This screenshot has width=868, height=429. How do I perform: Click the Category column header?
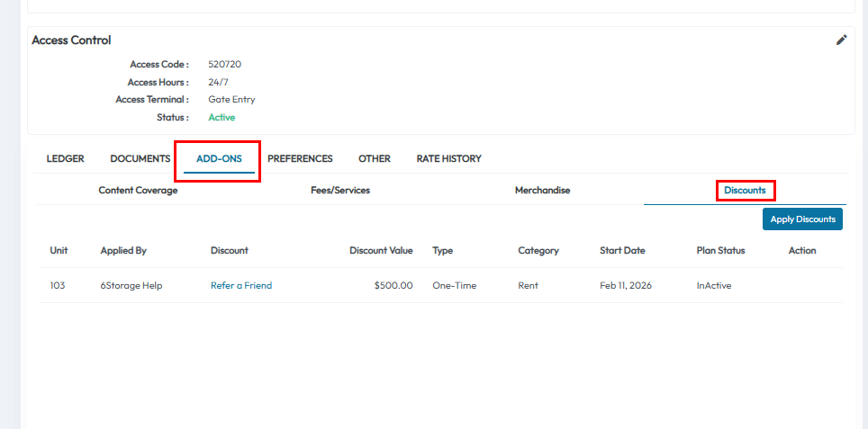(538, 251)
